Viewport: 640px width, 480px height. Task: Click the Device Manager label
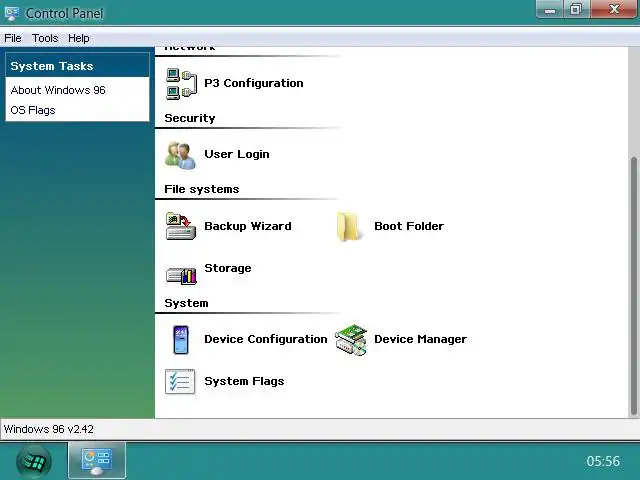pos(420,339)
